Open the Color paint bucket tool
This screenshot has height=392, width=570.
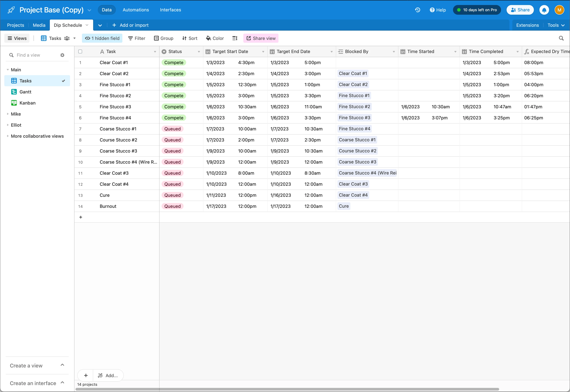[215, 38]
